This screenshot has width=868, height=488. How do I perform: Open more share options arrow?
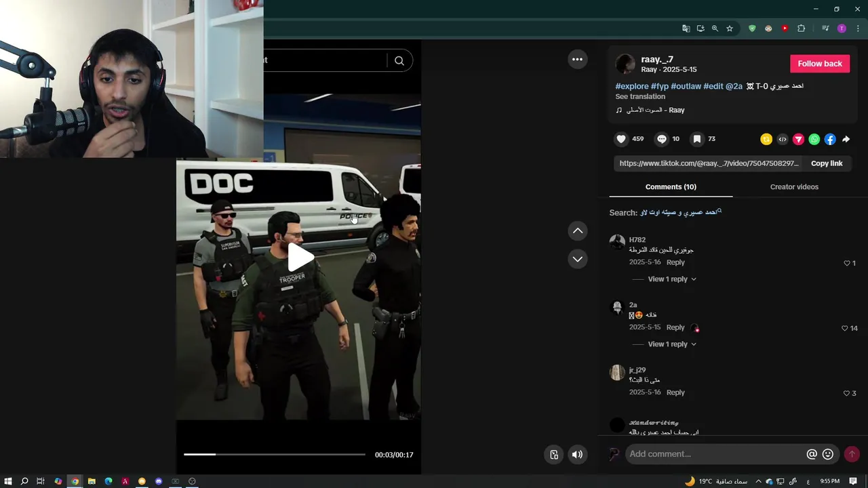pyautogui.click(x=846, y=139)
